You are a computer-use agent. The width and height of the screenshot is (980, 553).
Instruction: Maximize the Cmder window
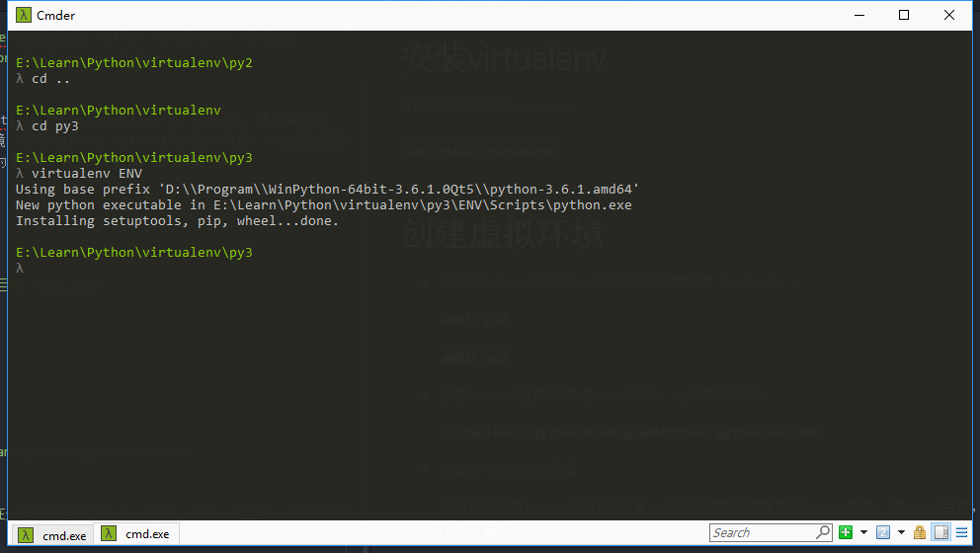[x=904, y=15]
